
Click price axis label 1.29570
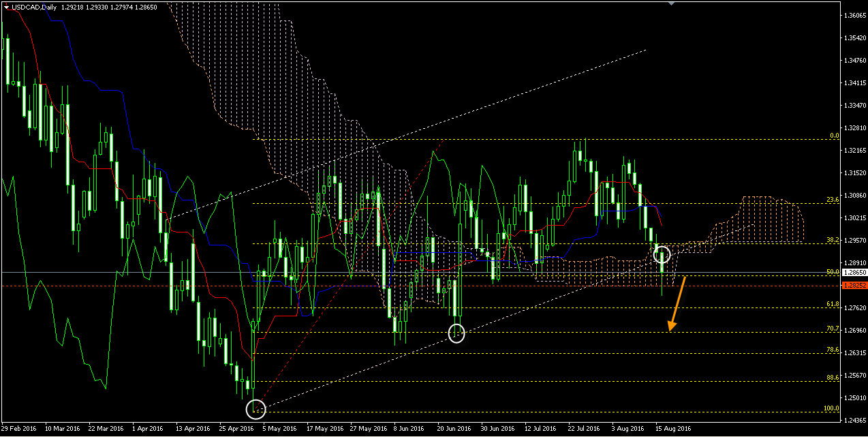(854, 240)
